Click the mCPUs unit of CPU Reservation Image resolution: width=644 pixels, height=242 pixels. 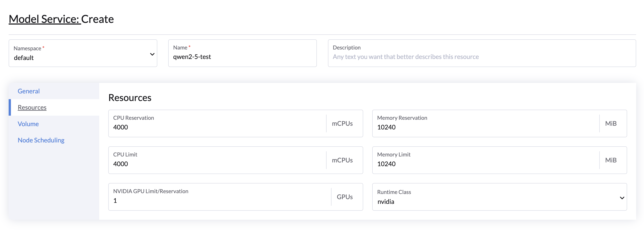click(x=342, y=123)
